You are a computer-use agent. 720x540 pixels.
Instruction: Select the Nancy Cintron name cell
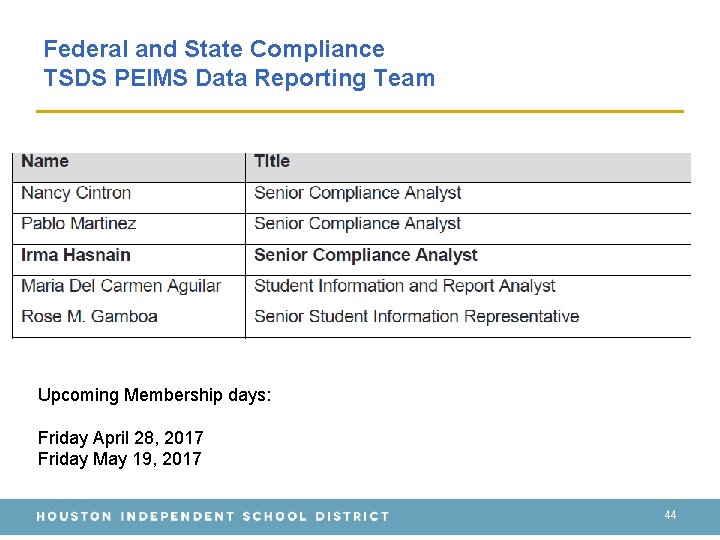pos(76,193)
